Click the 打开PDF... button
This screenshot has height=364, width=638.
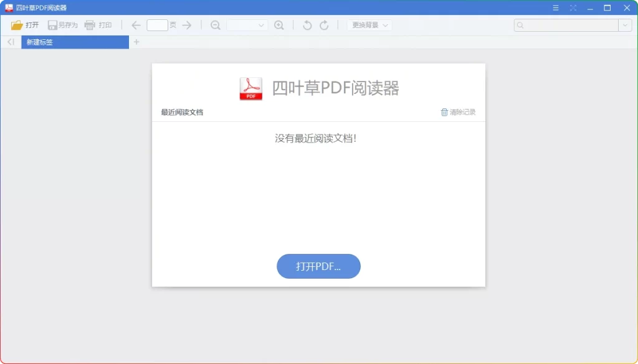pyautogui.click(x=318, y=266)
